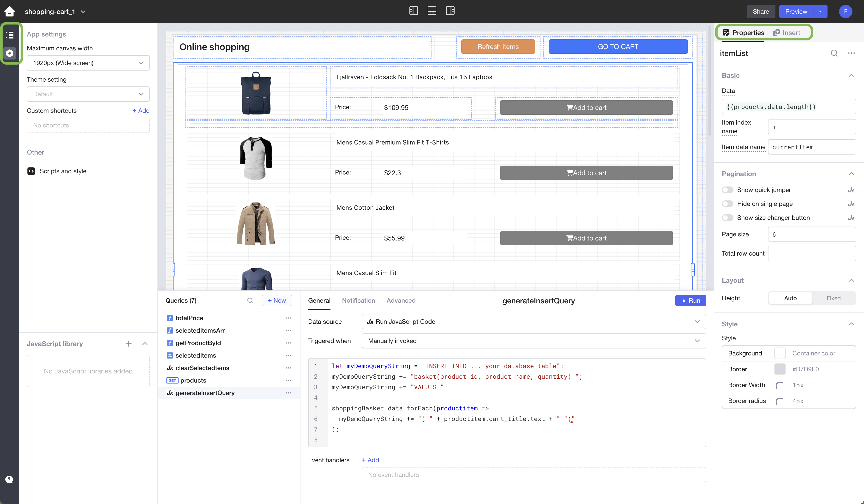Click plus icon in JavaScript library
Viewport: 864px width, 504px height.
point(129,343)
